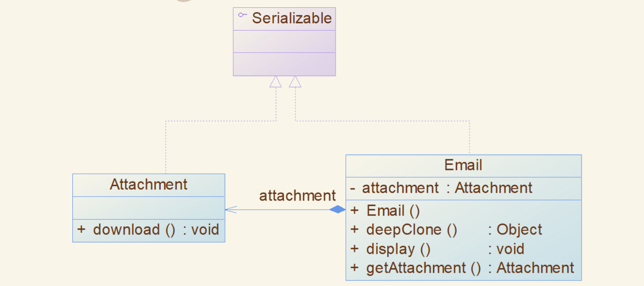This screenshot has height=286, width=644.
Task: Select the empty operations compartment of Serializable
Action: click(x=284, y=64)
